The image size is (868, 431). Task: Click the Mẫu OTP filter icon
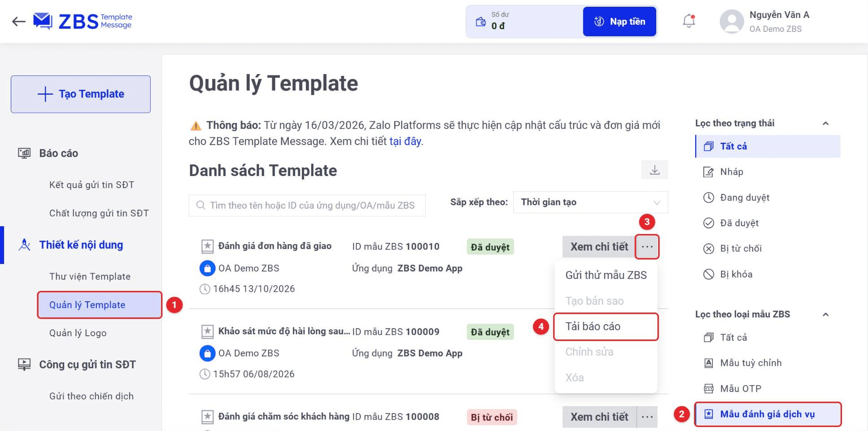(x=708, y=388)
